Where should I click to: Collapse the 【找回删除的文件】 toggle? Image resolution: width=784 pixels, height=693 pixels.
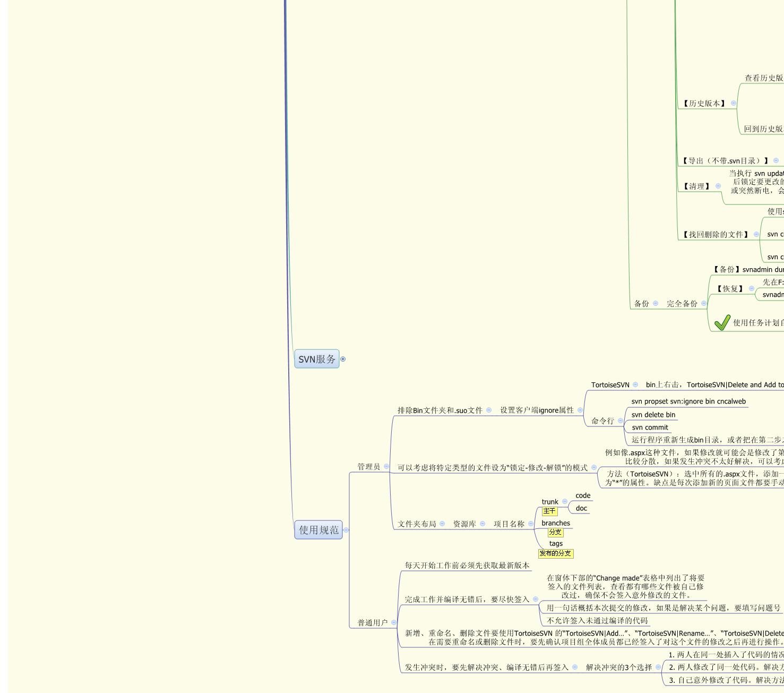756,234
